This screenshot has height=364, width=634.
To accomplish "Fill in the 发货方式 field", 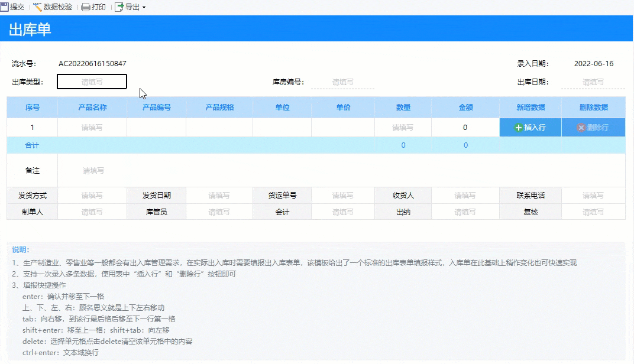I will click(92, 196).
